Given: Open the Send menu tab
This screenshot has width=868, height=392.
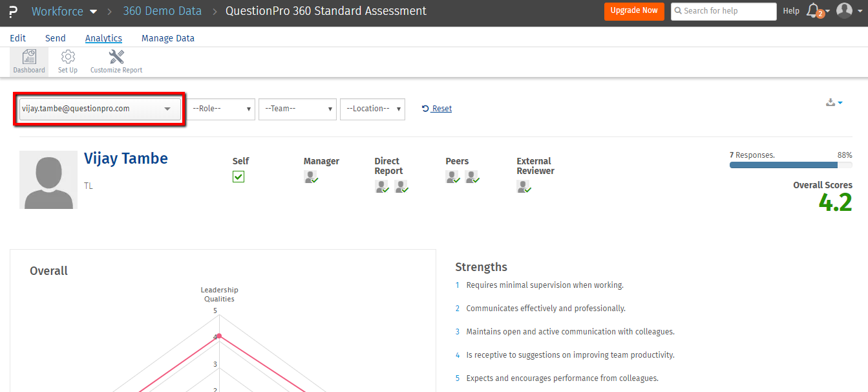Looking at the screenshot, I should click(56, 38).
